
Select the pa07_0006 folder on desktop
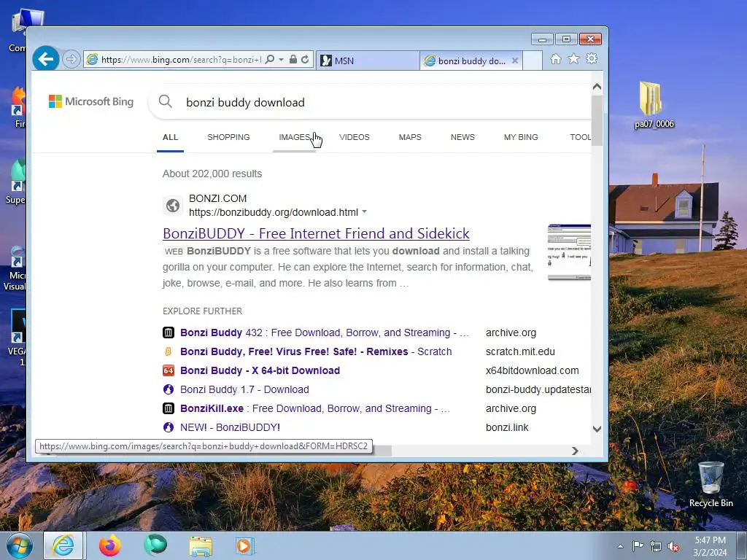pos(654,105)
